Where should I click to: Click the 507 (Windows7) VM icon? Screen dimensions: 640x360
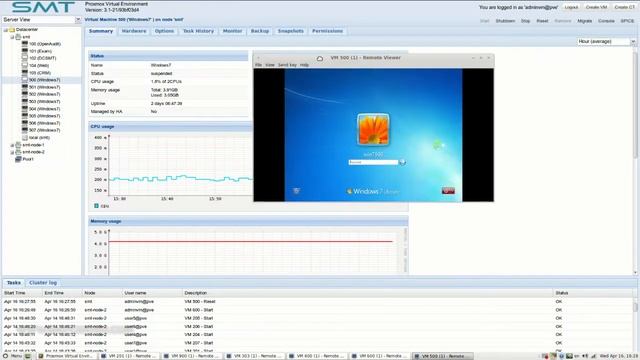click(x=24, y=130)
